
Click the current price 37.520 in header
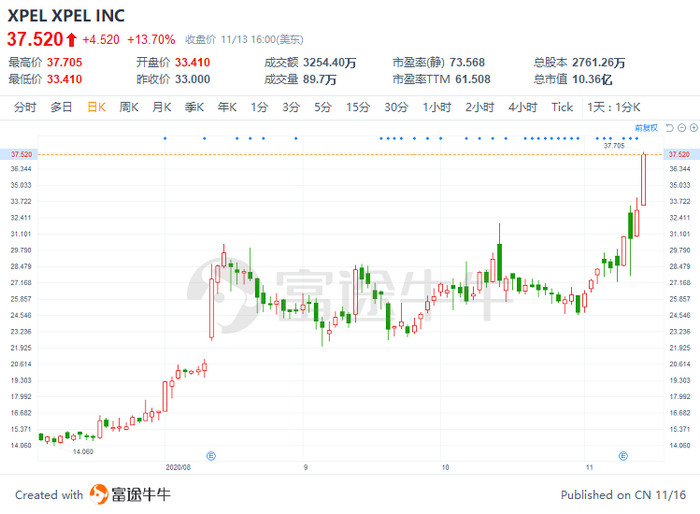point(35,39)
